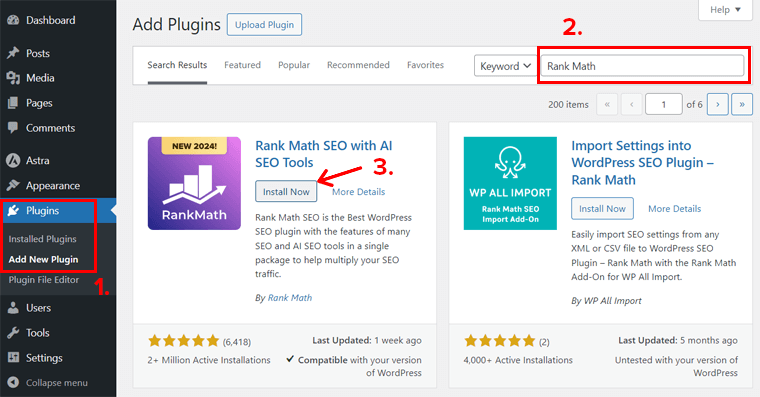Click the star rating with (2) reviews

click(500, 341)
